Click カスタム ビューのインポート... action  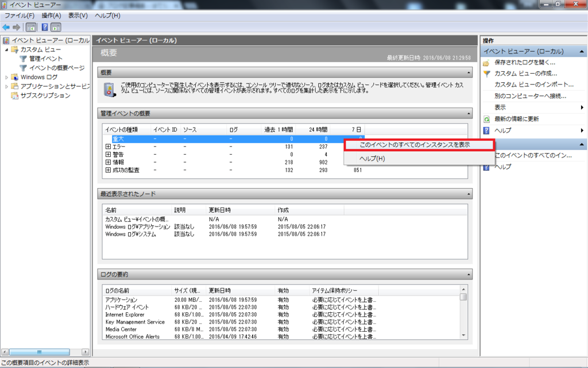tap(534, 85)
